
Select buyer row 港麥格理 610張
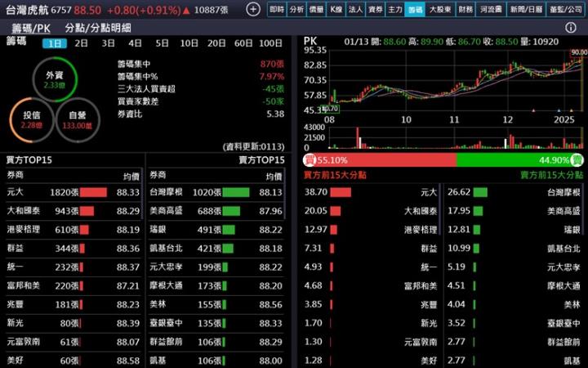[x=73, y=230]
